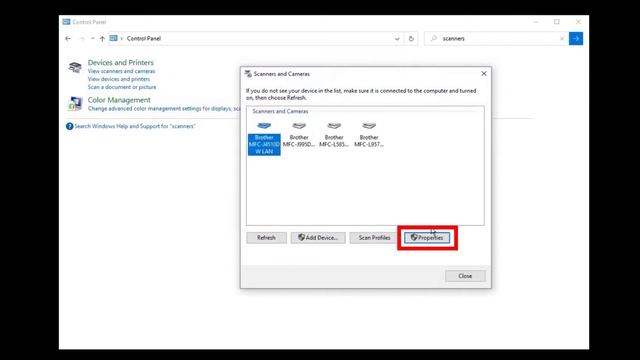
Task: Open the Devices and Printers heading
Action: coord(121,62)
